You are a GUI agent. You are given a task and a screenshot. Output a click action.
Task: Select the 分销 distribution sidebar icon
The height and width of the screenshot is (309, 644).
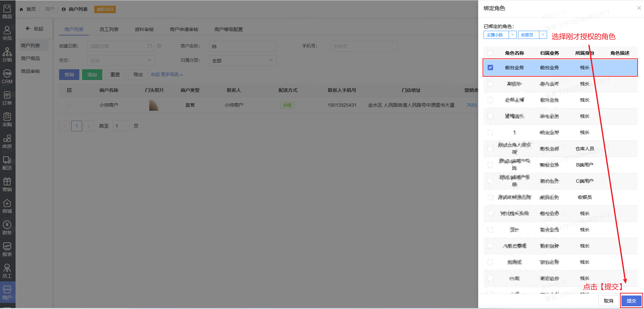coord(7,55)
